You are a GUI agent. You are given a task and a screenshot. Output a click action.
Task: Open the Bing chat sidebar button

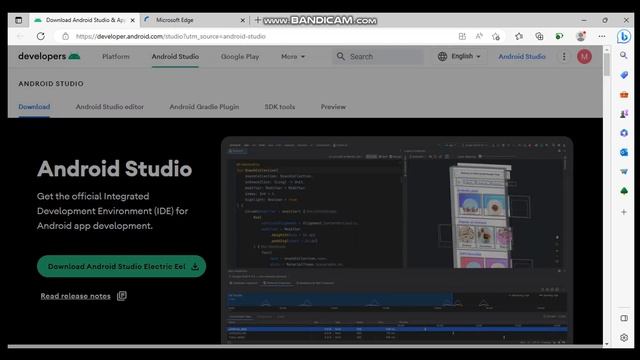[x=624, y=36]
